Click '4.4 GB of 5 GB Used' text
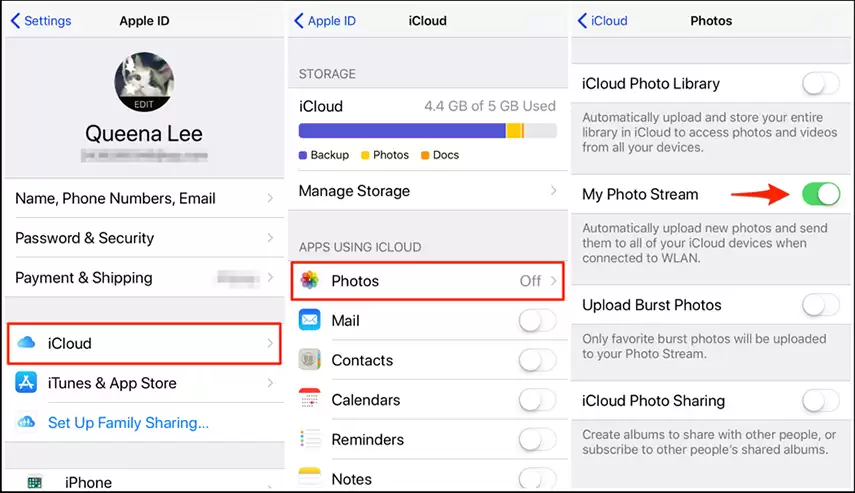This screenshot has height=493, width=855. (490, 106)
